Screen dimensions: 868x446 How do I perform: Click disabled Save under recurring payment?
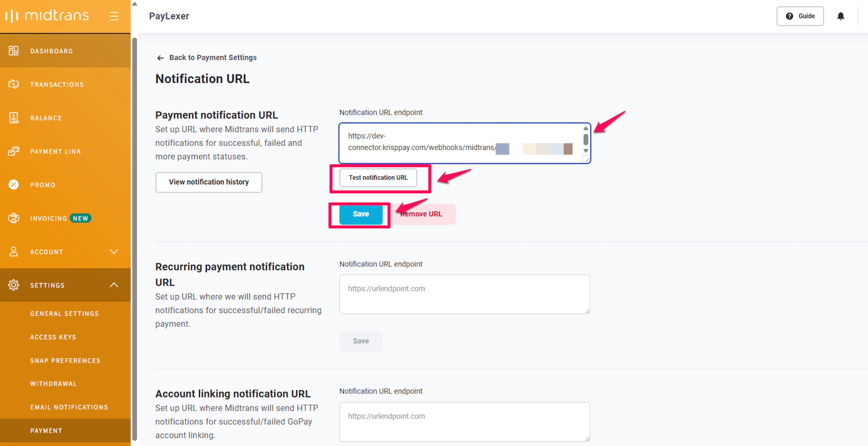coord(361,341)
